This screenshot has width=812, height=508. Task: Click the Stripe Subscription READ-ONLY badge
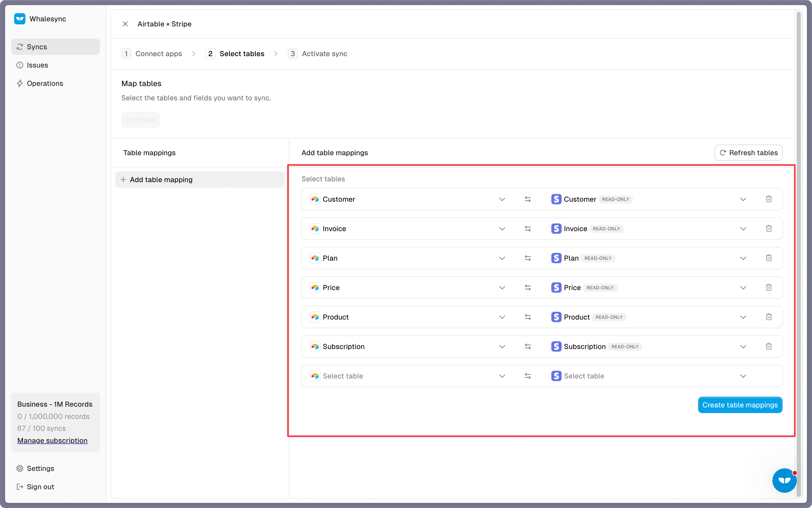625,346
